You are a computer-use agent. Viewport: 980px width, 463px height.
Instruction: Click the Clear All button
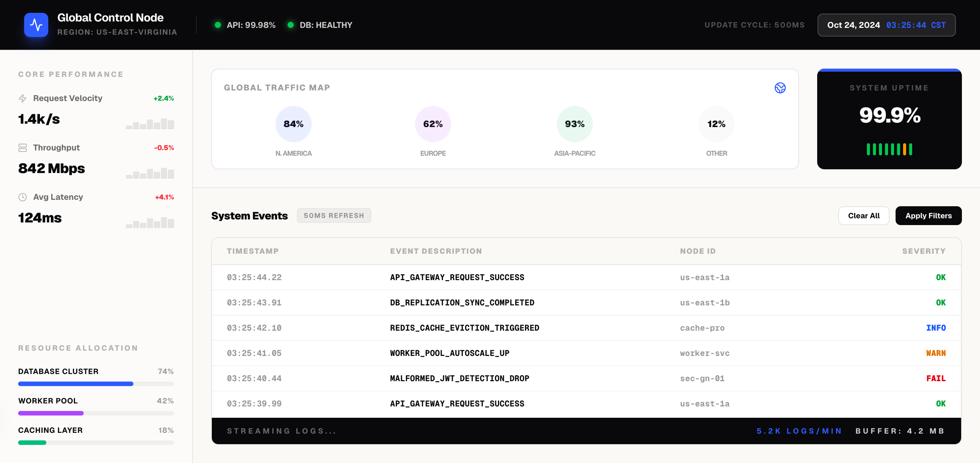pyautogui.click(x=864, y=215)
